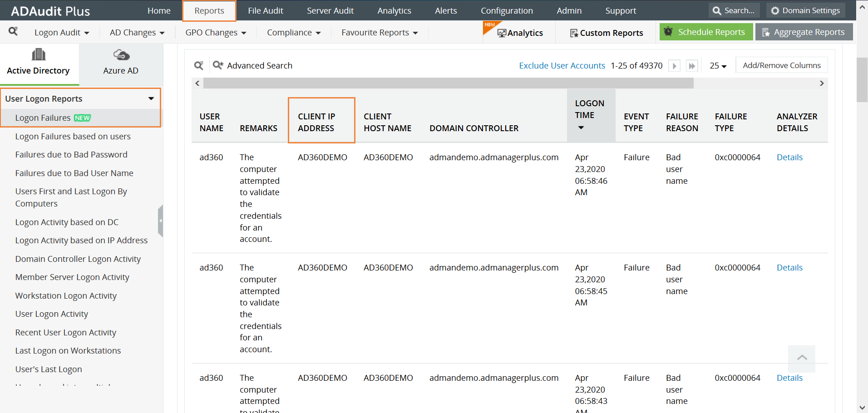Change rows per page from 25
868x413 pixels.
[718, 66]
